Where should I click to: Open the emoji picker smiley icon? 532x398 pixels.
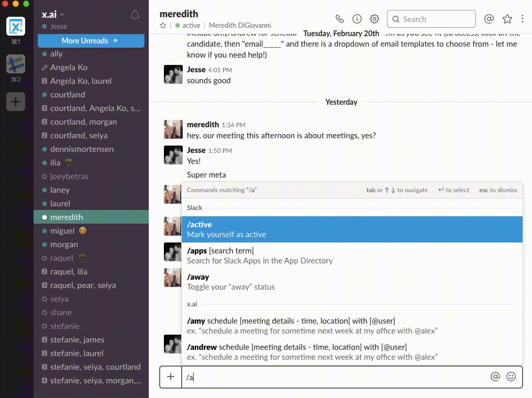511,377
